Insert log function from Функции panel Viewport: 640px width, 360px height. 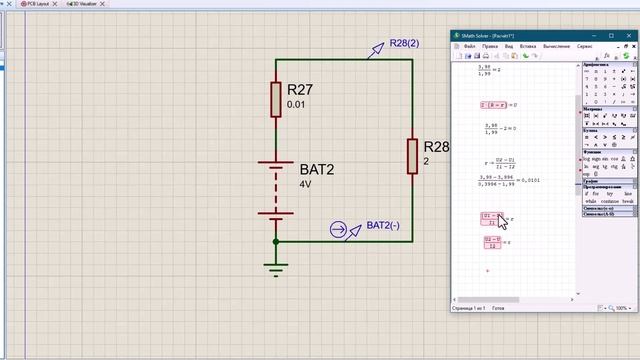pyautogui.click(x=587, y=159)
